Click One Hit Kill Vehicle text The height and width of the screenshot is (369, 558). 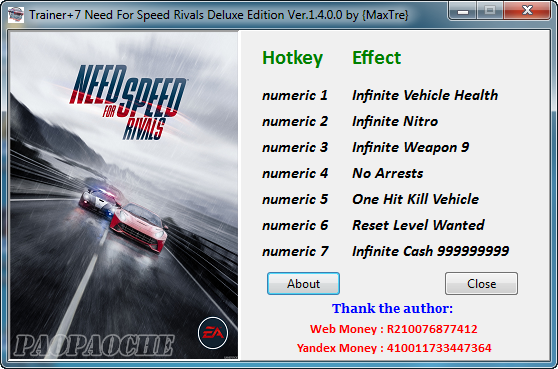point(415,199)
